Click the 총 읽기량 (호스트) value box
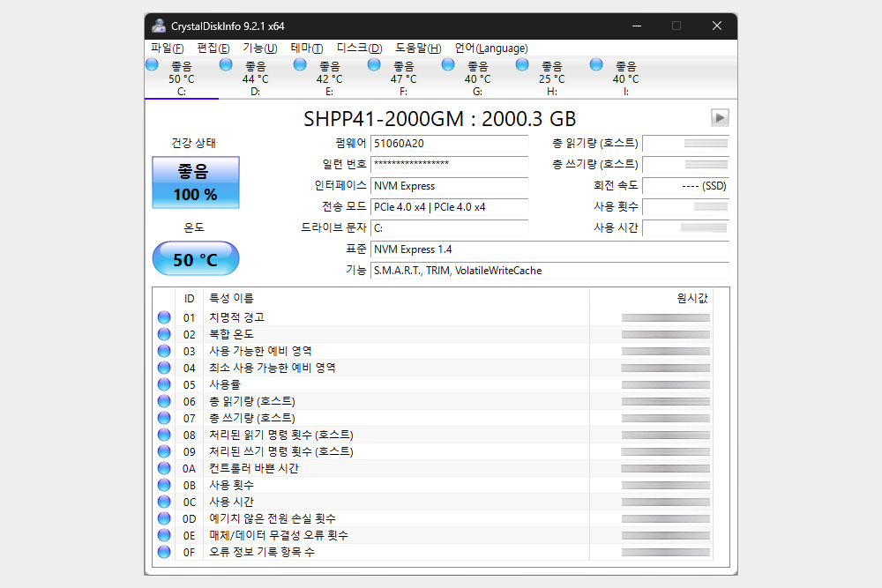Viewport: 882px width, 588px height. [685, 144]
